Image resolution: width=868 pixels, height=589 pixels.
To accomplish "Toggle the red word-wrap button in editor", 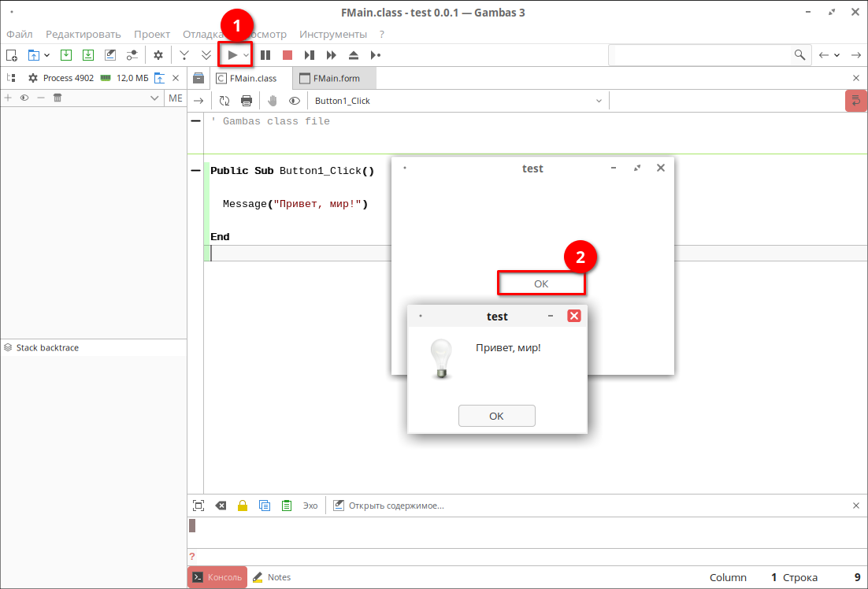I will pyautogui.click(x=855, y=101).
